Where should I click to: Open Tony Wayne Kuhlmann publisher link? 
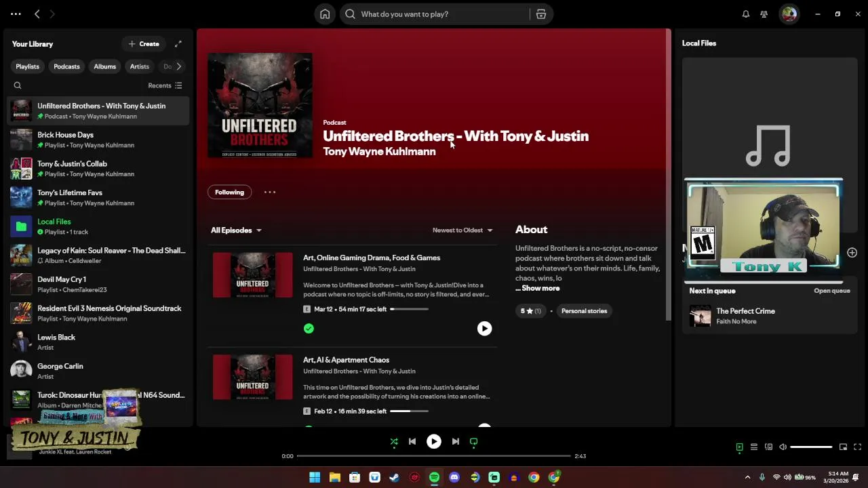coord(379,152)
